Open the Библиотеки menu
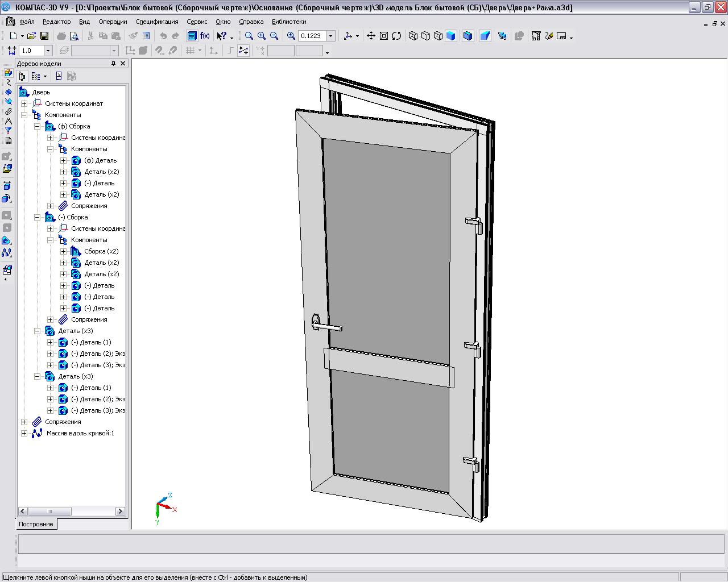Image resolution: width=728 pixels, height=582 pixels. coord(289,22)
